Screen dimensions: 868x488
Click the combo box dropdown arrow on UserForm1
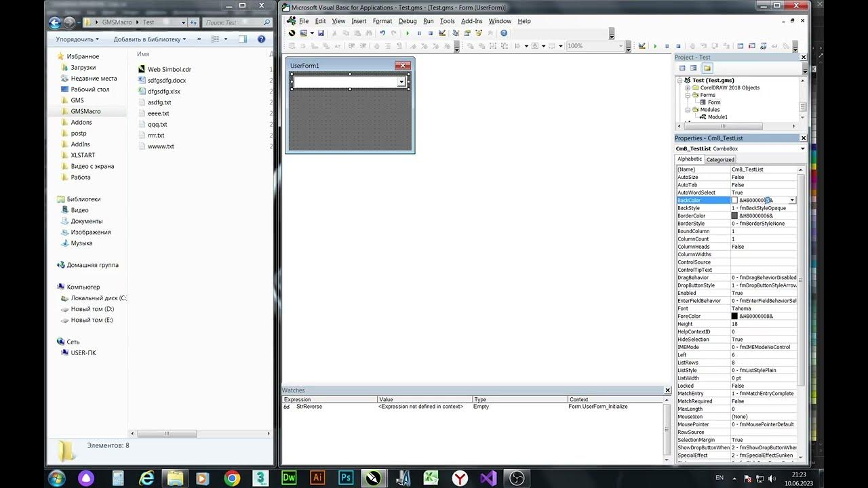pos(401,82)
